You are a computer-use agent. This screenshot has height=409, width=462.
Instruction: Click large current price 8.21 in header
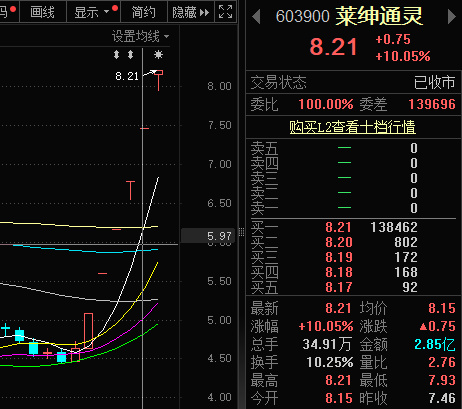[333, 47]
